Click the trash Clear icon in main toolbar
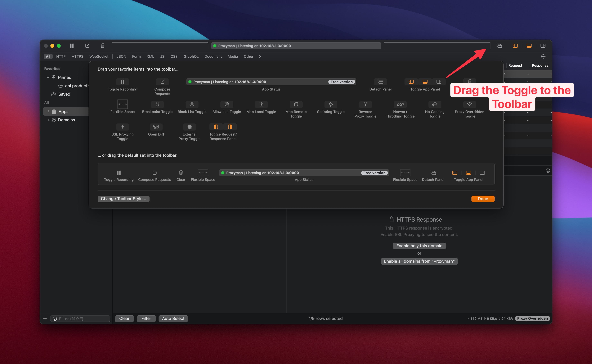Viewport: 592px width, 364px height. pos(103,46)
